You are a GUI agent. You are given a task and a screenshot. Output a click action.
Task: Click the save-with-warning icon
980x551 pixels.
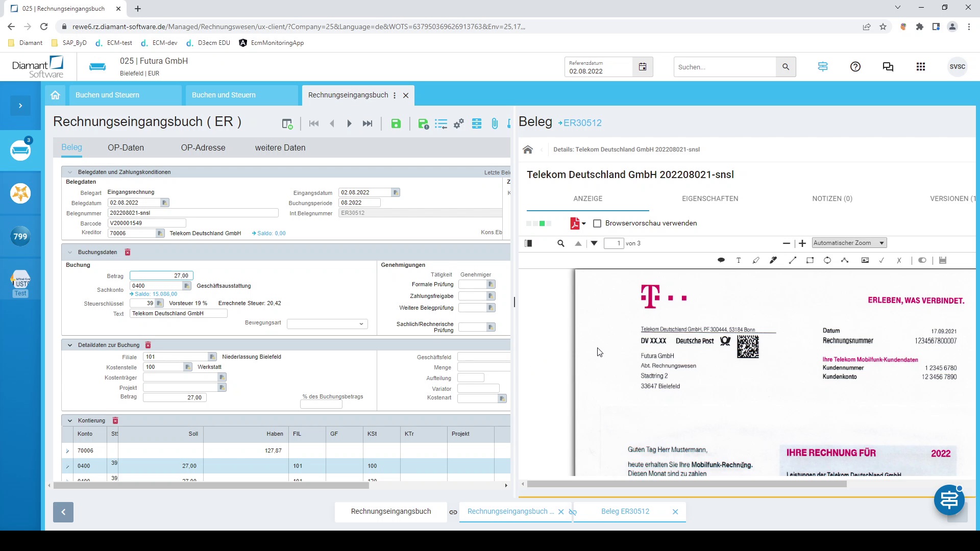(x=423, y=124)
